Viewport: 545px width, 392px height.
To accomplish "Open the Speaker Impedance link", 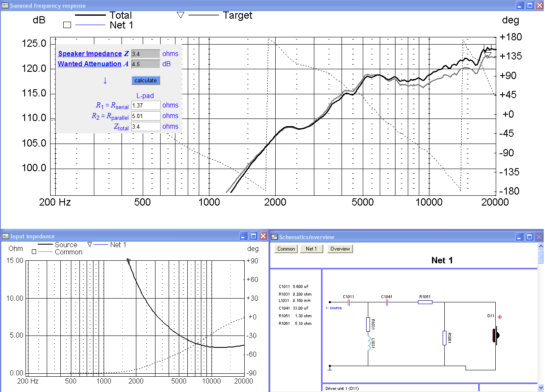I will [90, 54].
